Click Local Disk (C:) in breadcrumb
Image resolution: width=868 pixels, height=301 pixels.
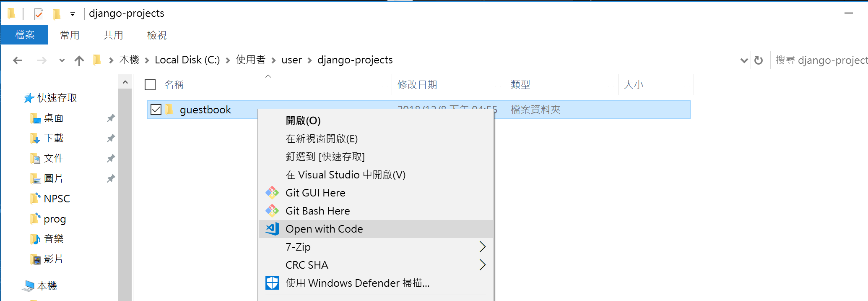click(x=187, y=60)
